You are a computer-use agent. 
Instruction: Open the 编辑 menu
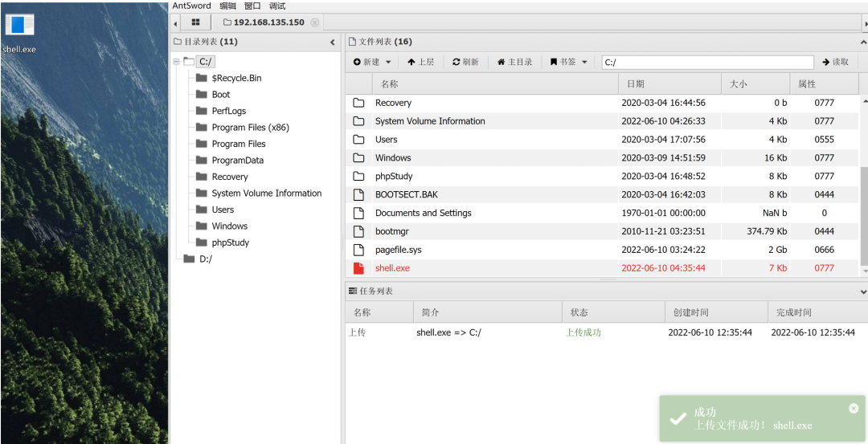227,6
